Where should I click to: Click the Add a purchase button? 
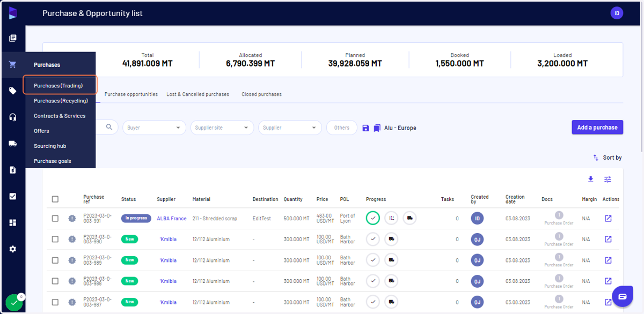597,128
